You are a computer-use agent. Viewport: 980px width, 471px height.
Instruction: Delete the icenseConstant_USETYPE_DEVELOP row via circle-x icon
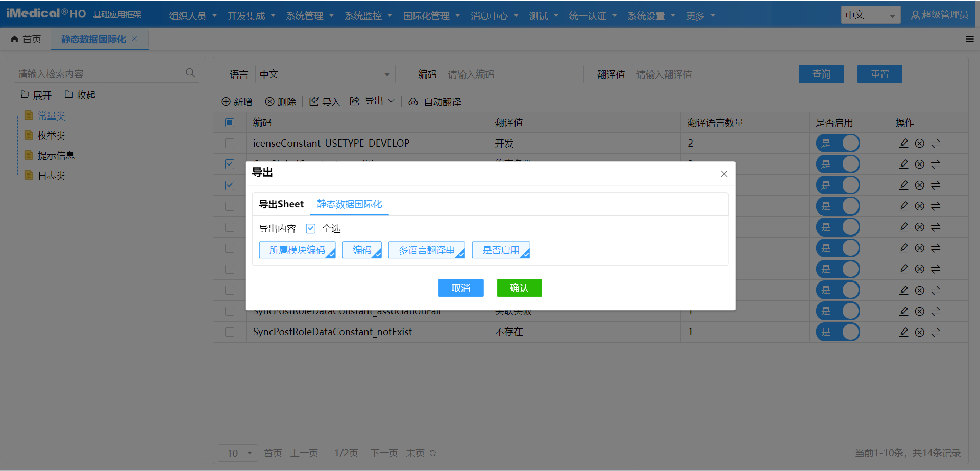coord(919,143)
